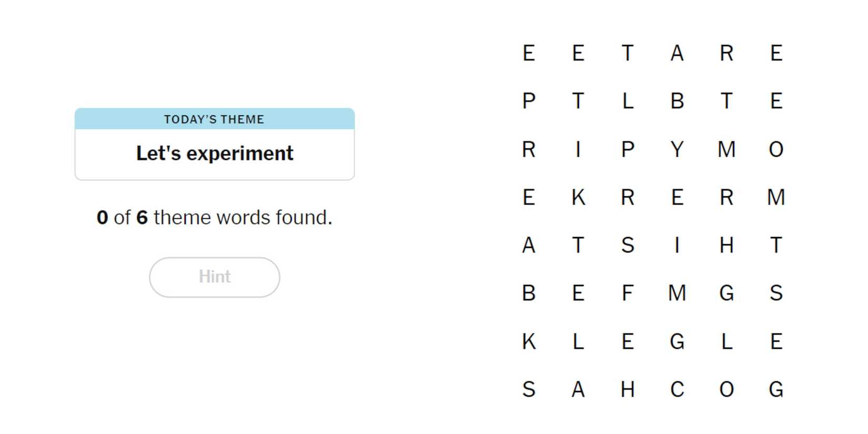The height and width of the screenshot is (434, 868).
Task: Select the letter F in the grid
Action: click(627, 293)
